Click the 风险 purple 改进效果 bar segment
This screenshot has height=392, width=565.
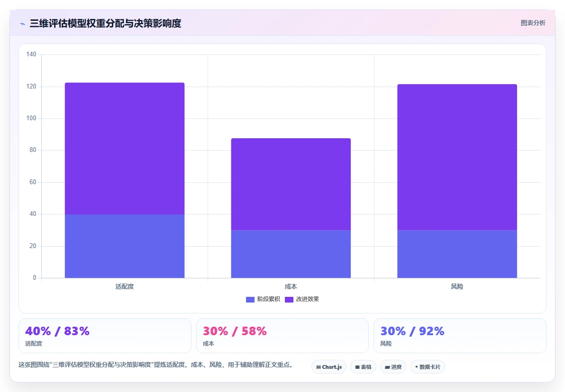click(x=457, y=157)
